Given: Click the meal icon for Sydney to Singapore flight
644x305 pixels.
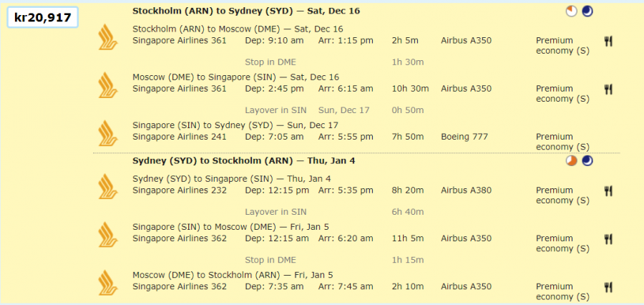Looking at the screenshot, I should pos(609,190).
